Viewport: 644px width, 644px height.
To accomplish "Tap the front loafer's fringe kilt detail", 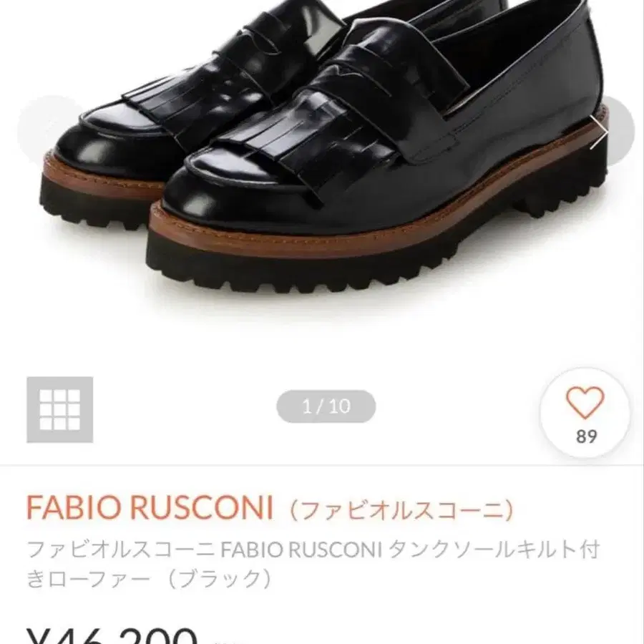I will [x=304, y=144].
